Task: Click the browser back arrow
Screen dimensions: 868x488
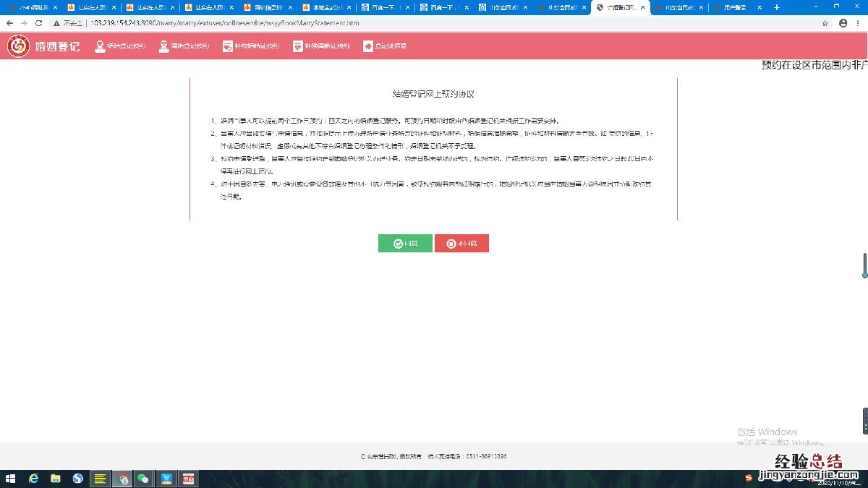Action: click(x=9, y=23)
